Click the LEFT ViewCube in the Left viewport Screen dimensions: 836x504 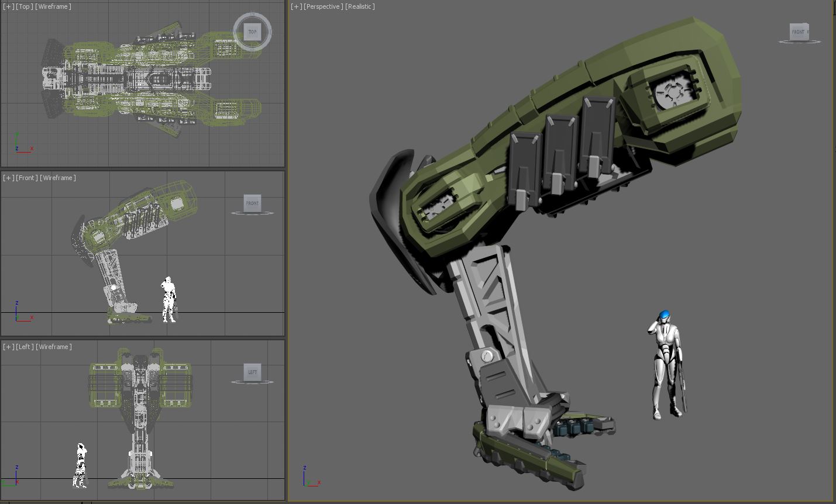[252, 372]
